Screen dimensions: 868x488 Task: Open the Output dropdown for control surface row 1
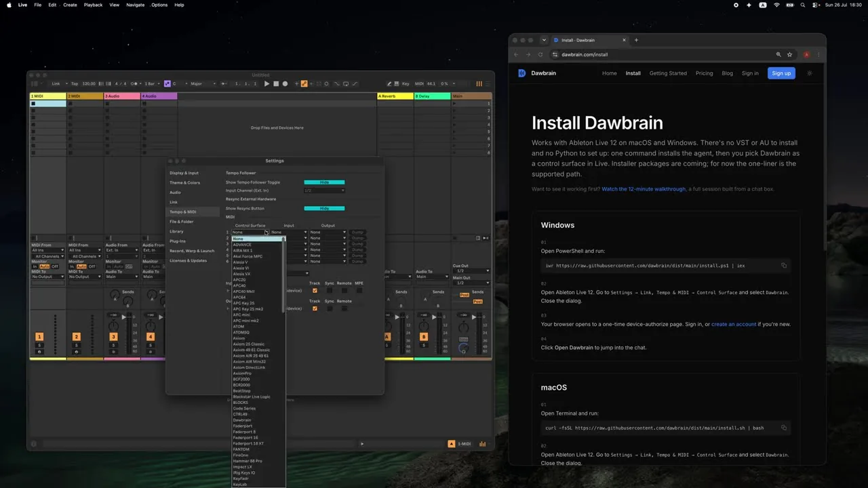click(x=328, y=232)
